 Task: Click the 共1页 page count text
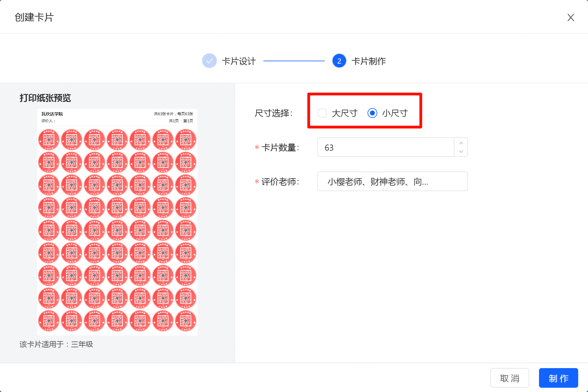pos(174,121)
